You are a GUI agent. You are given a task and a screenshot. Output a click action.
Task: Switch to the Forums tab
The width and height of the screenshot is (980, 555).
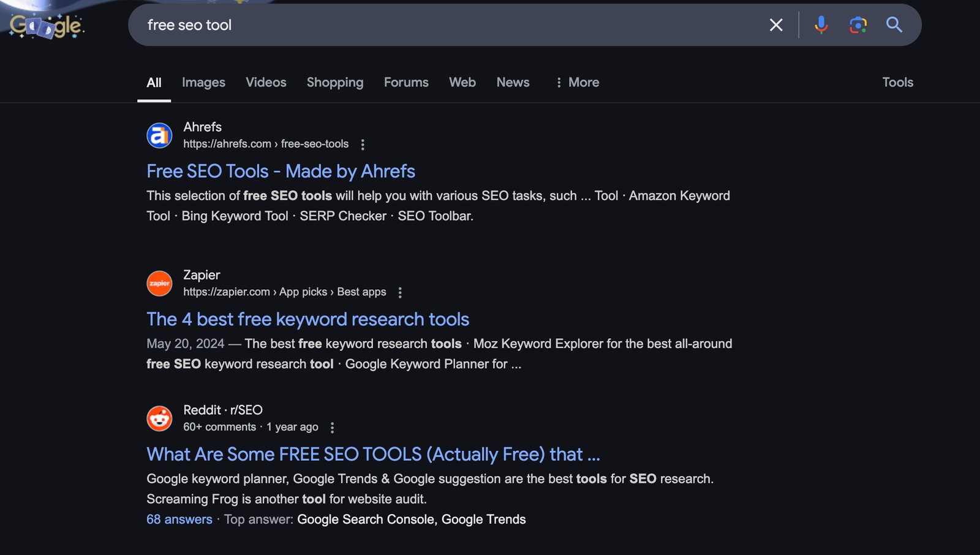(x=406, y=83)
